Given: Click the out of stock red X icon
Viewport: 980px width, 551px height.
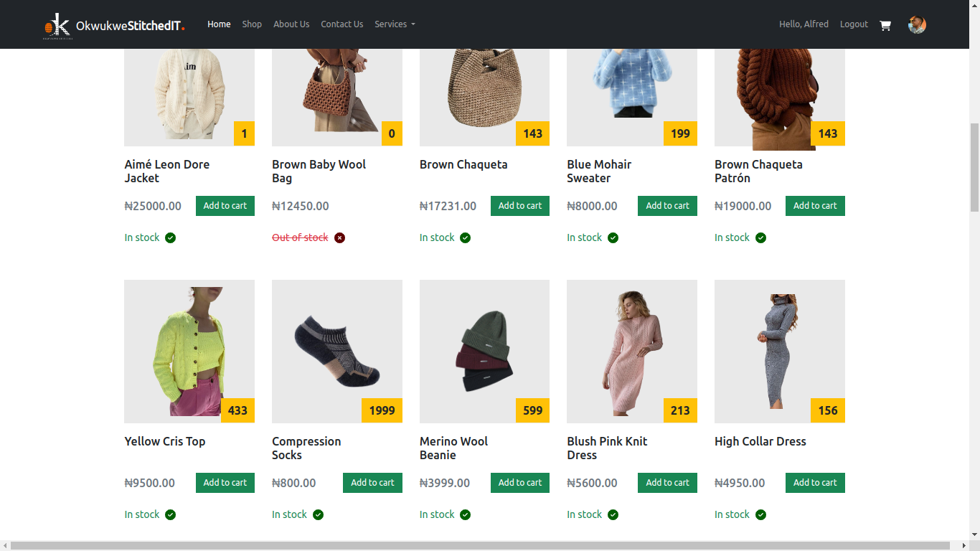Looking at the screenshot, I should (x=340, y=237).
